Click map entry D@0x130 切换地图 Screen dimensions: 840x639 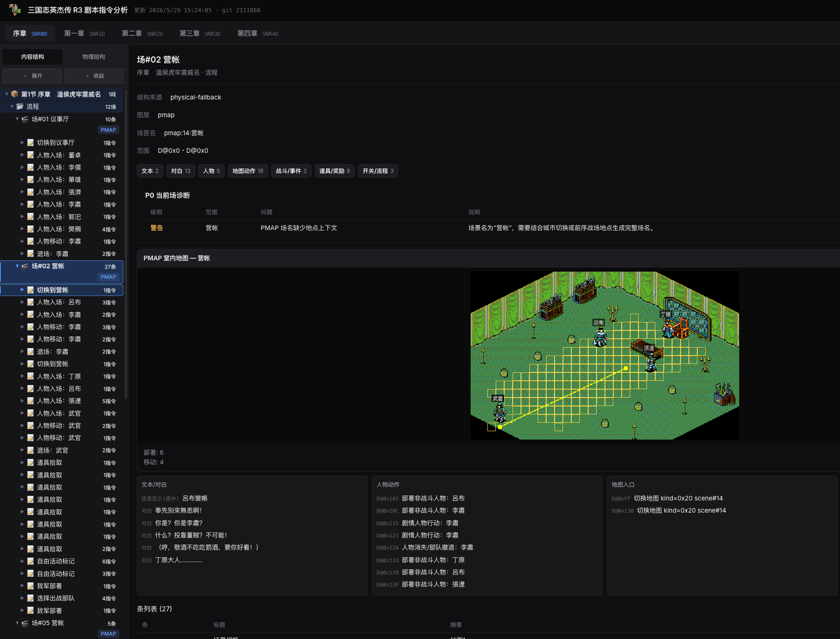[669, 511]
